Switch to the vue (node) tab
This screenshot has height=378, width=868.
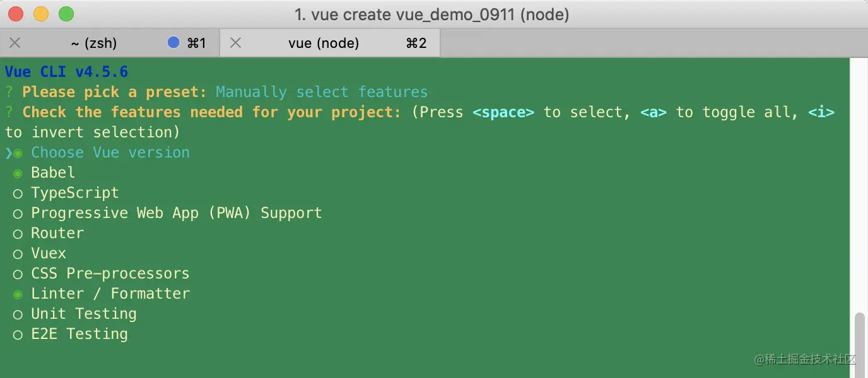click(324, 43)
